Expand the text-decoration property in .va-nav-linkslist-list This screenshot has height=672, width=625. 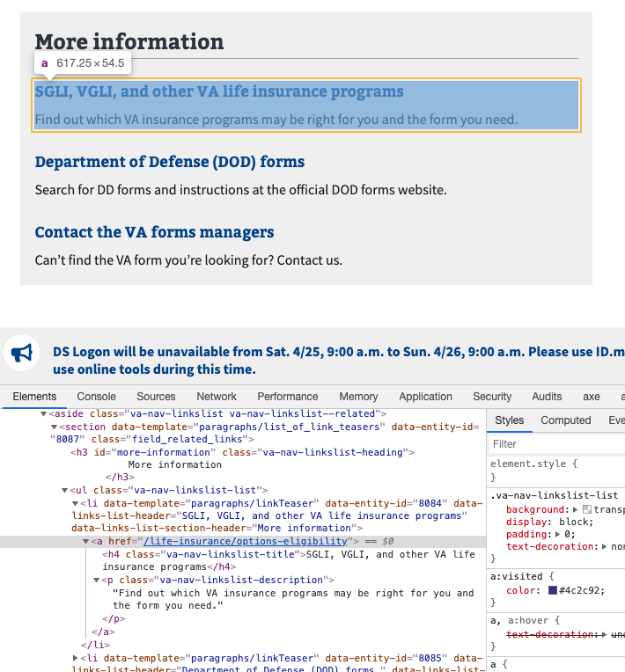pyautogui.click(x=604, y=546)
